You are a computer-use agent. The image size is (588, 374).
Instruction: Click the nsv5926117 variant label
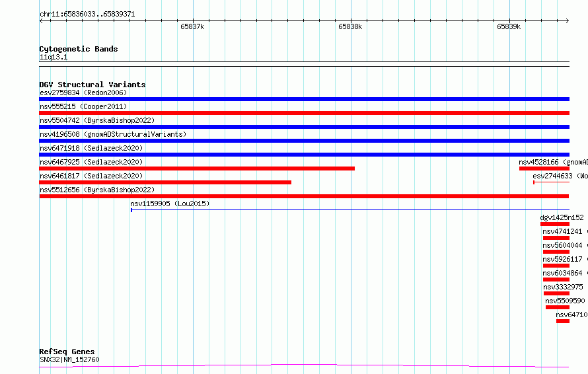tap(562, 259)
